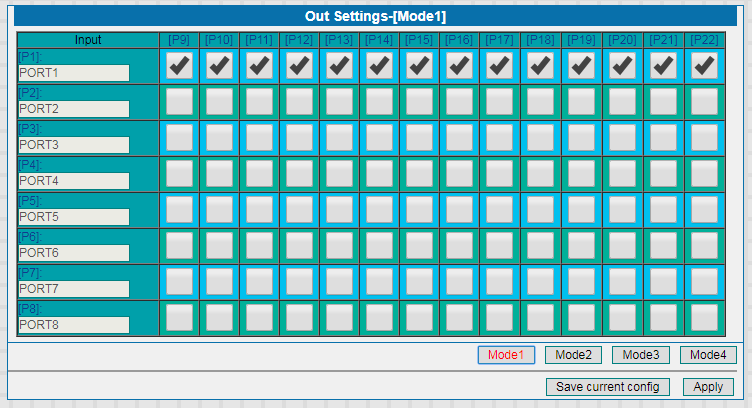This screenshot has height=408, width=752.
Task: Uncheck the P1 to P9 output checkbox
Action: (x=179, y=66)
